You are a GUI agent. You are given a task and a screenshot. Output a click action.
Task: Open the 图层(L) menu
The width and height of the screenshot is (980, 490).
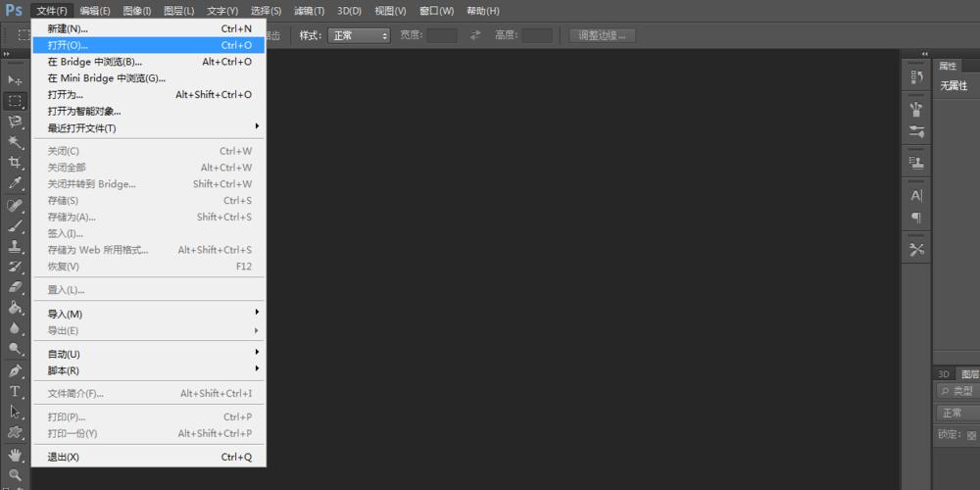(x=178, y=11)
